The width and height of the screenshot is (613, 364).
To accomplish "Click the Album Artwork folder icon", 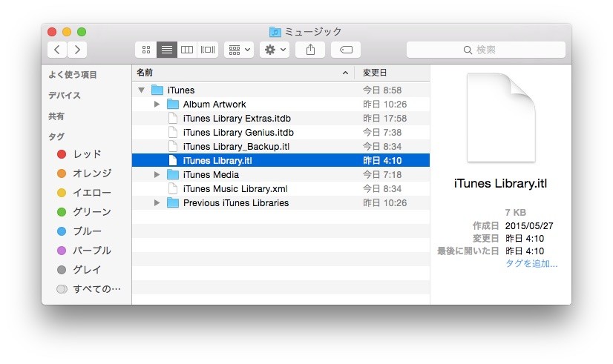I will [173, 105].
